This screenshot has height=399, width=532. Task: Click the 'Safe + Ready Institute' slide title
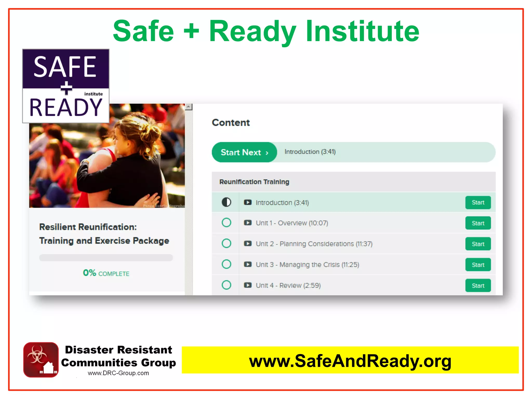point(266,31)
